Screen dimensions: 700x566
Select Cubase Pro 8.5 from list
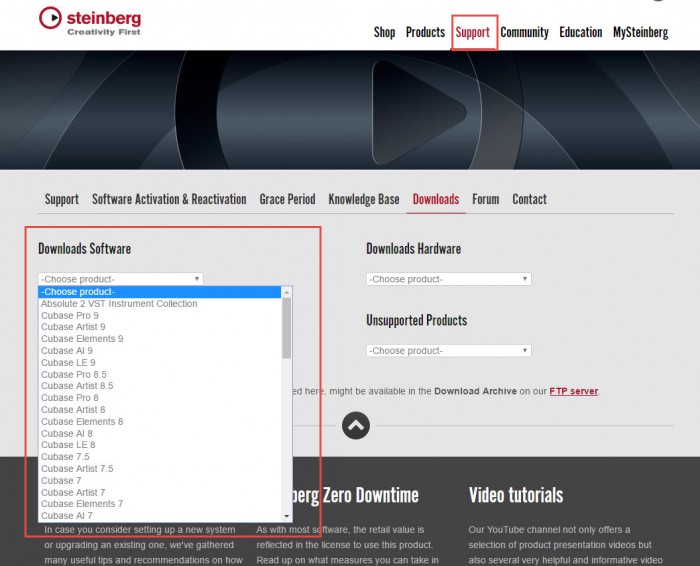[160, 374]
